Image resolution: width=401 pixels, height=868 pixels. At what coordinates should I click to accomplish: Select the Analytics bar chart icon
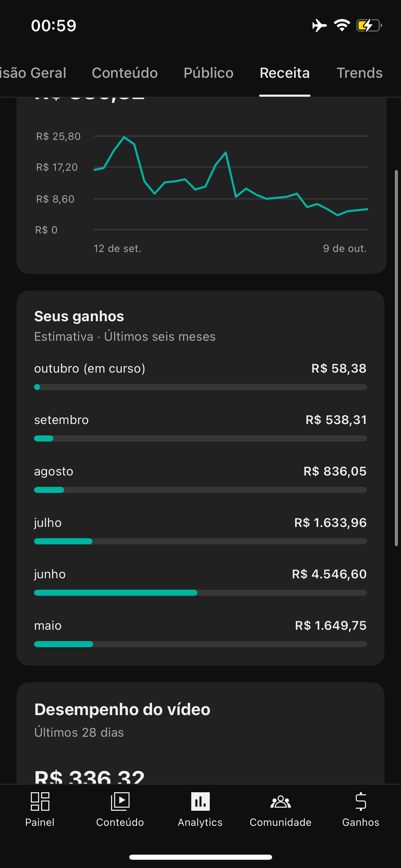pyautogui.click(x=200, y=801)
